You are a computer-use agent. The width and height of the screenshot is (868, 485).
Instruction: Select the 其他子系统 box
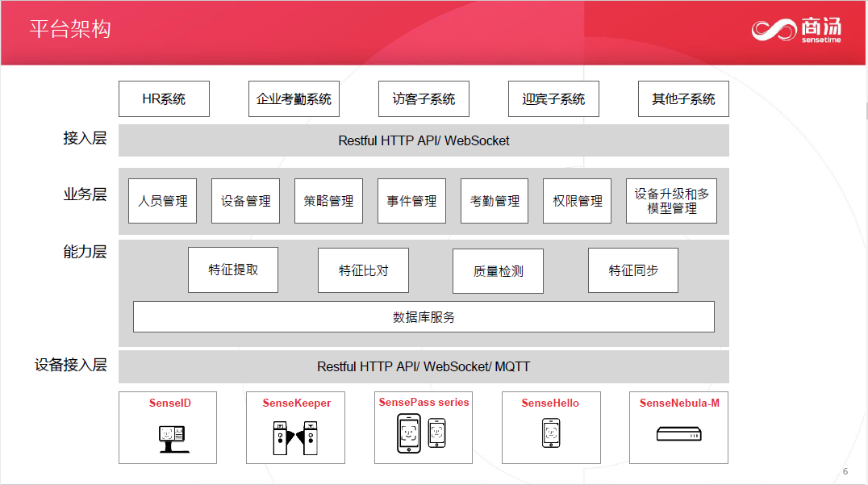pyautogui.click(x=683, y=98)
